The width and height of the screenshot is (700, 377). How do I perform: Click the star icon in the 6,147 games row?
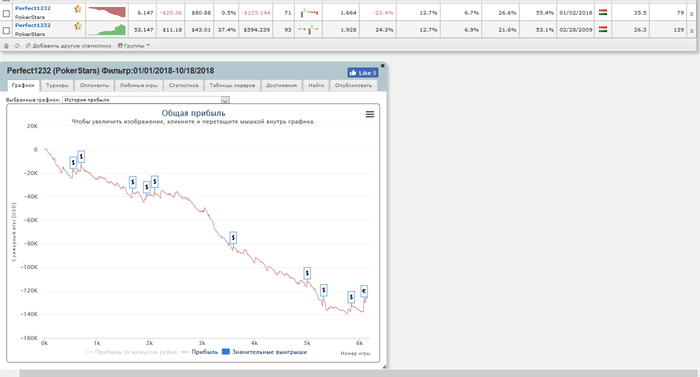click(78, 9)
